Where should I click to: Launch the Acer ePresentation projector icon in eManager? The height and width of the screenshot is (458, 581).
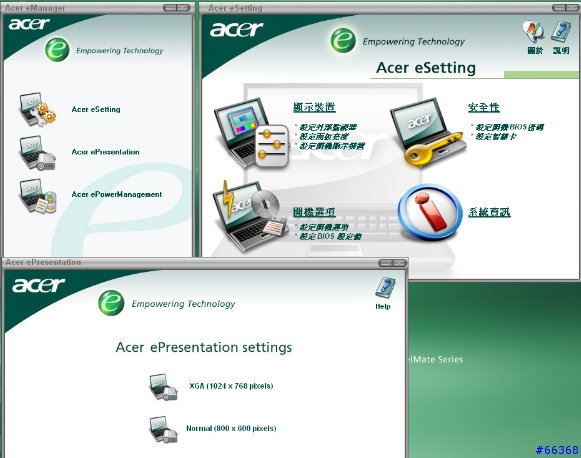37,153
